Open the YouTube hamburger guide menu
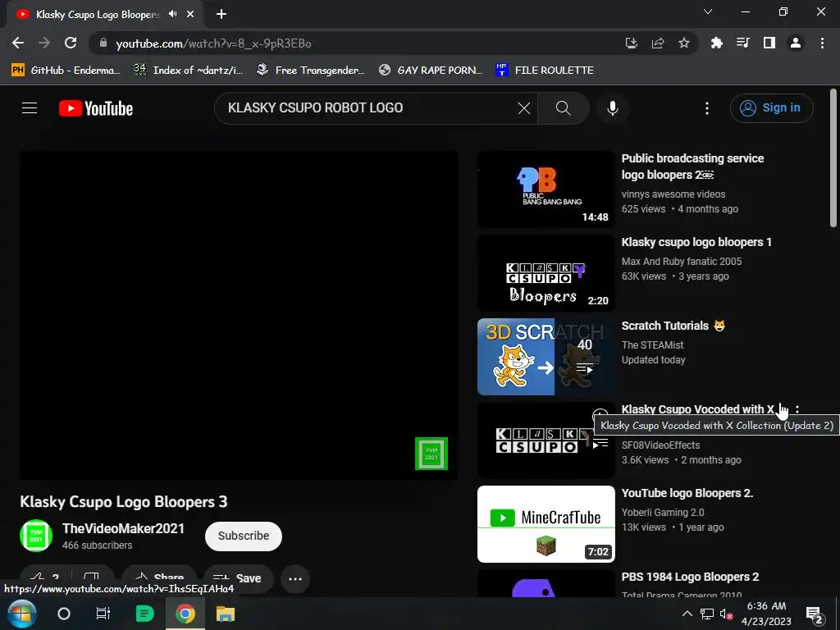Viewport: 840px width, 630px height. 30,108
